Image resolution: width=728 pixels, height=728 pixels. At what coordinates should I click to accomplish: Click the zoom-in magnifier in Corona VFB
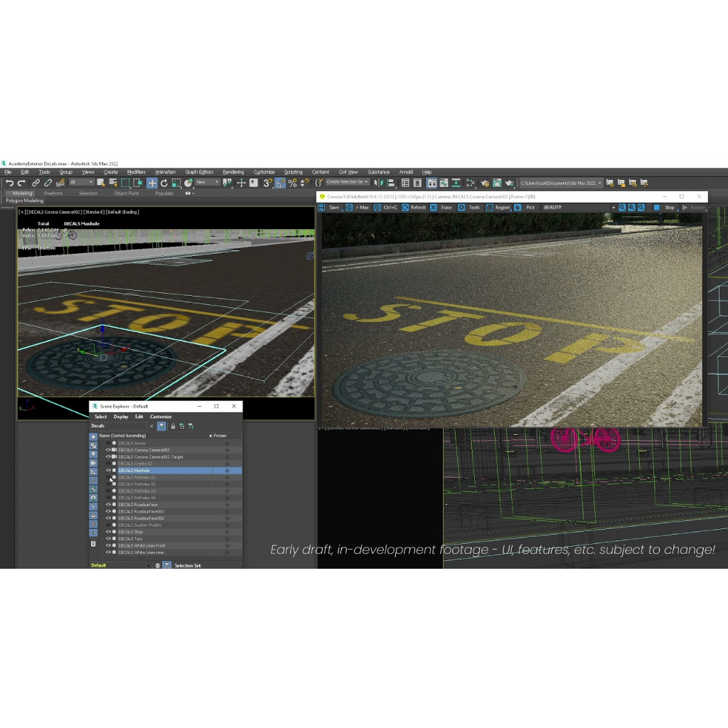(x=621, y=208)
